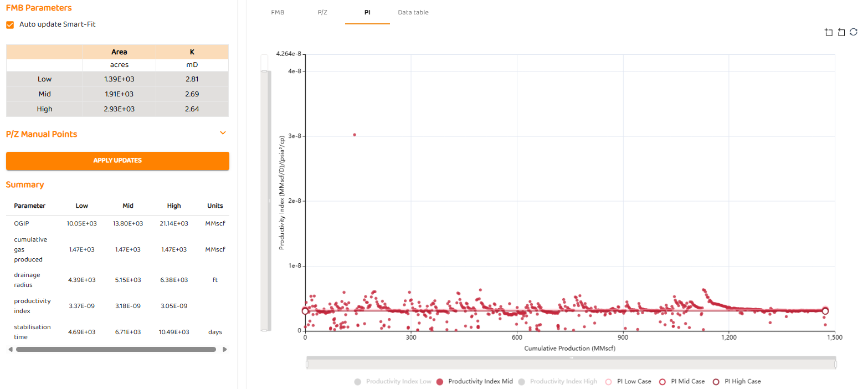
Task: Click the restore chart refresh icon
Action: [x=854, y=32]
